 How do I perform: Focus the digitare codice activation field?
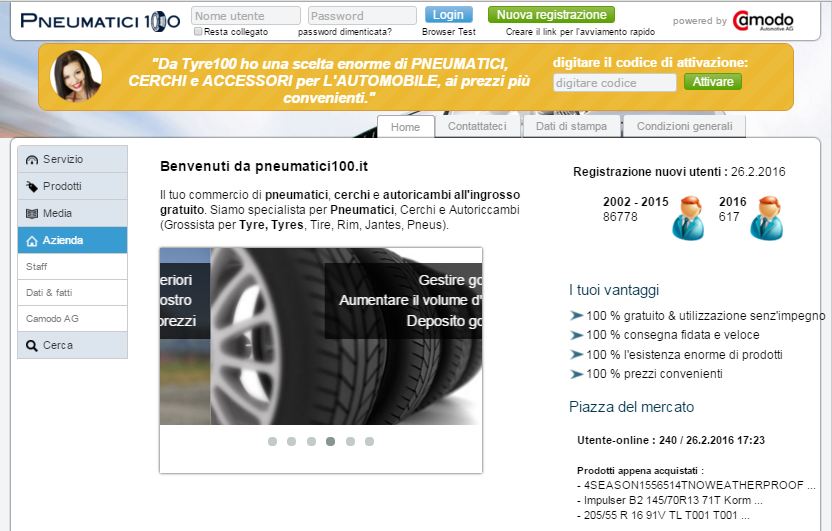614,83
